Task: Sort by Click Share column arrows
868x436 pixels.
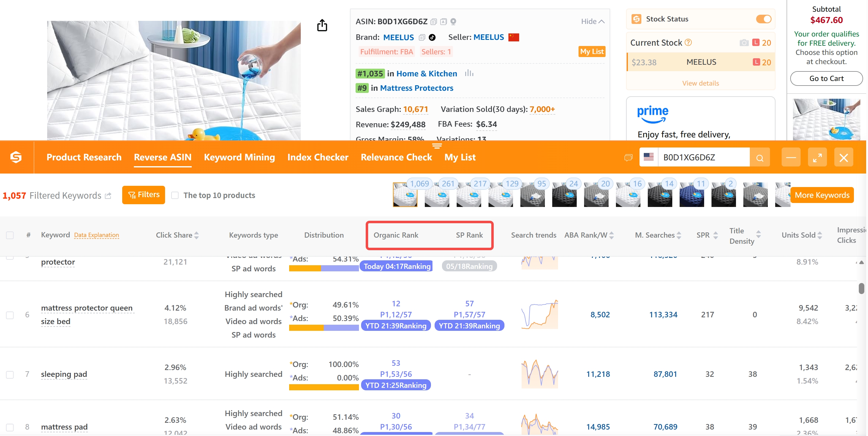Action: [197, 235]
